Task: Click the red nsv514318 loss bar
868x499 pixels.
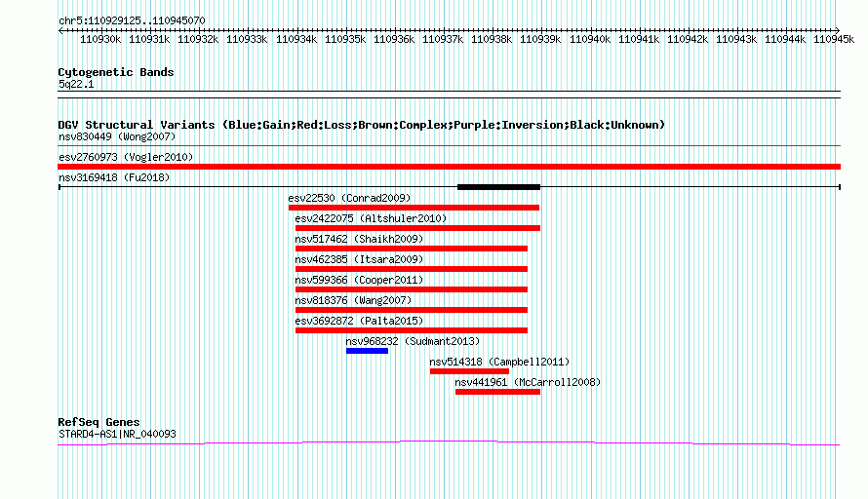Action: click(469, 371)
